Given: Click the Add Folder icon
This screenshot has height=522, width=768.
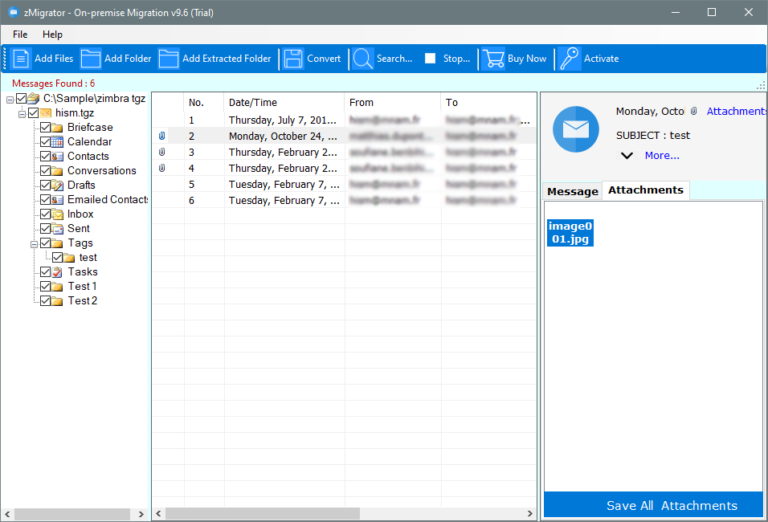Looking at the screenshot, I should [x=91, y=58].
